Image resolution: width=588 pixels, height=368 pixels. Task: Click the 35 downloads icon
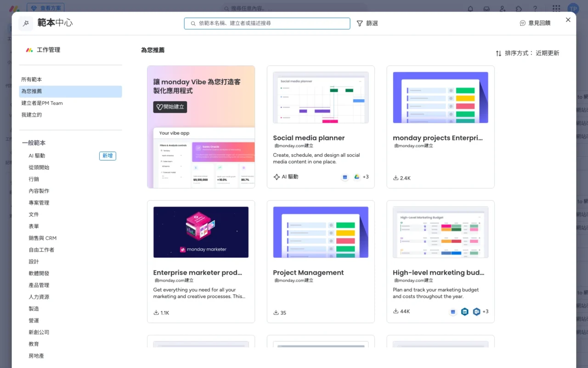point(276,313)
